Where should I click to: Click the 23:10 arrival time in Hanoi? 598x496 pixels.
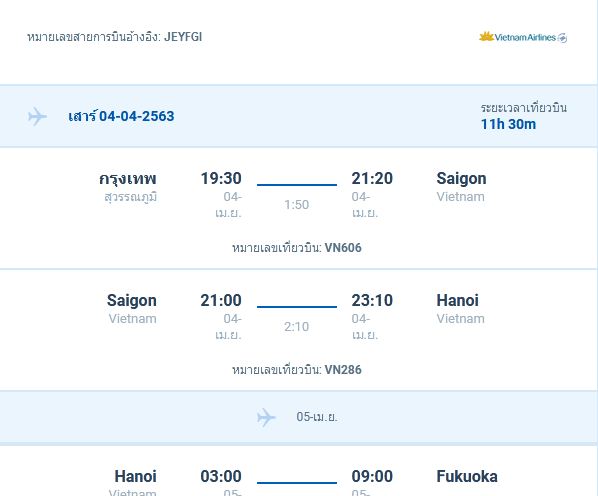pos(372,300)
